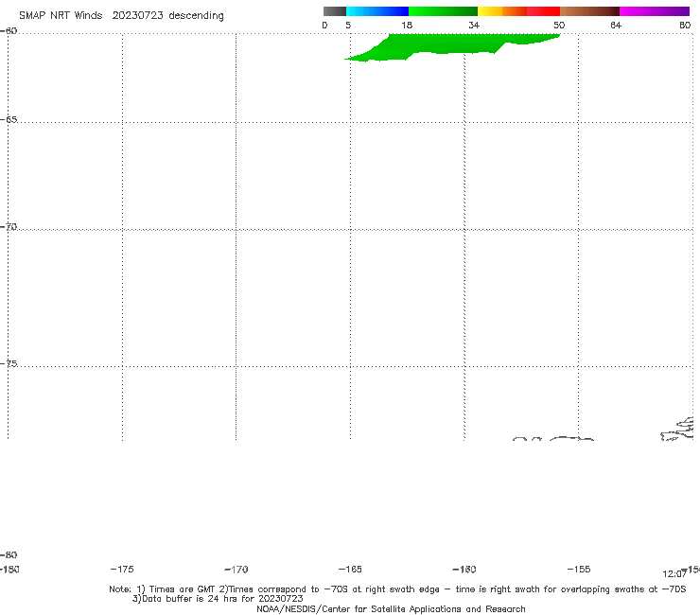Click the colorbar label '64'
This screenshot has width=700, height=615.
[616, 25]
